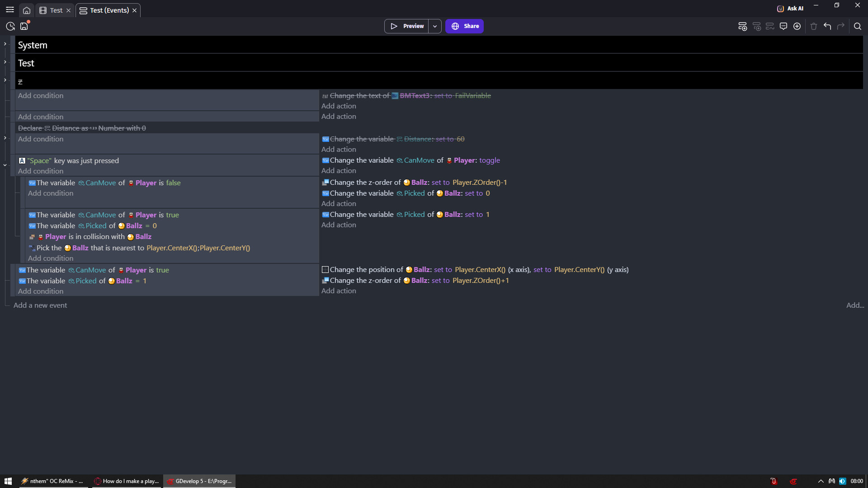Add a comment using the toolbar icon
Viewport: 868px width, 488px height.
point(783,26)
